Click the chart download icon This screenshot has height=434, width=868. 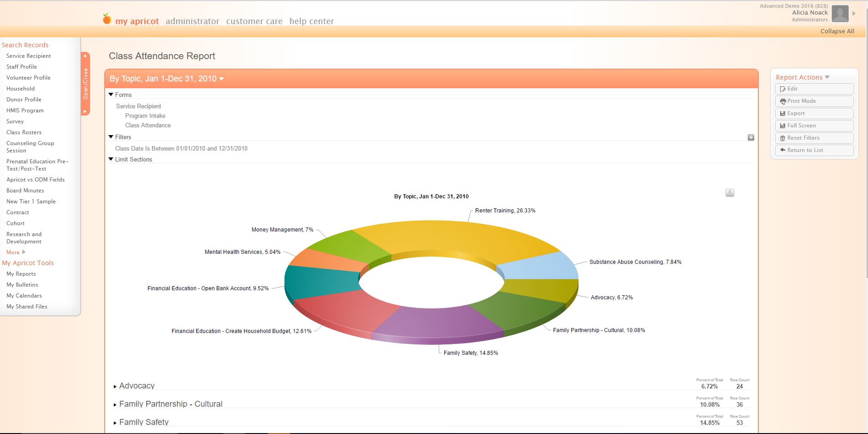[x=730, y=193]
